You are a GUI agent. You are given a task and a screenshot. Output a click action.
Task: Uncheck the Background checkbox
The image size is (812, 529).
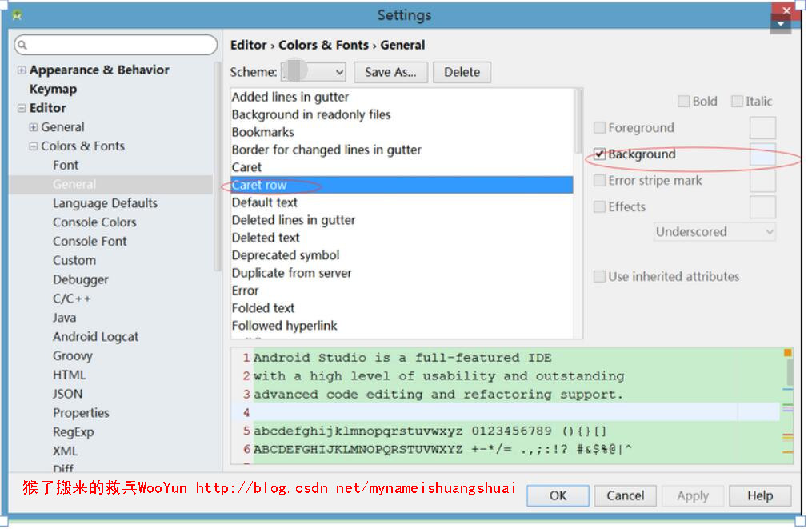coord(599,154)
